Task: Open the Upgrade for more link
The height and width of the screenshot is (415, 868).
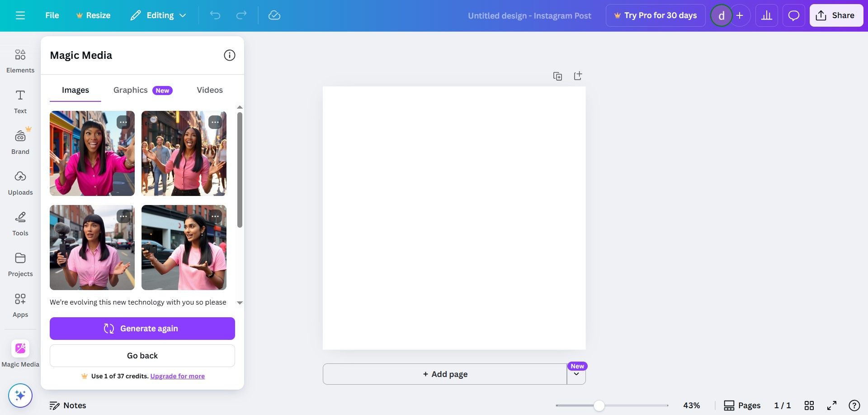Action: (178, 376)
